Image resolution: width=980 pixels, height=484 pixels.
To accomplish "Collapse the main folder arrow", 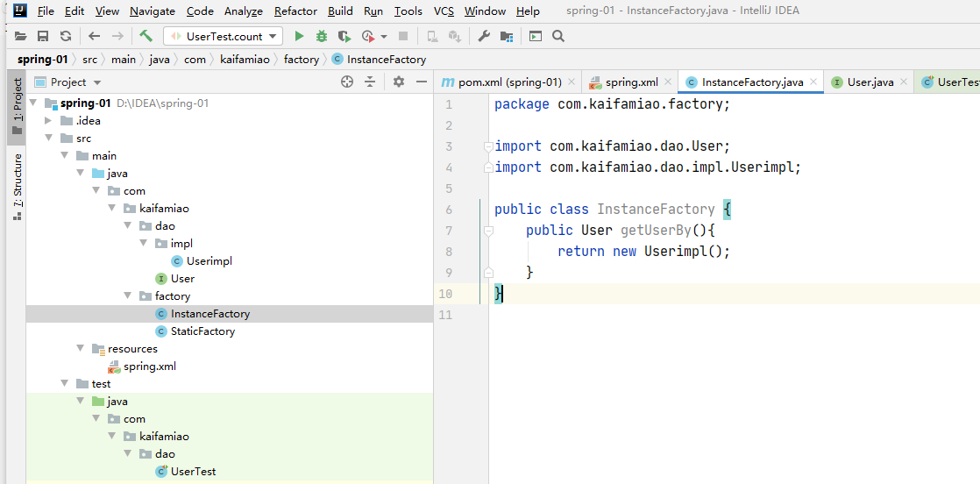I will click(64, 156).
